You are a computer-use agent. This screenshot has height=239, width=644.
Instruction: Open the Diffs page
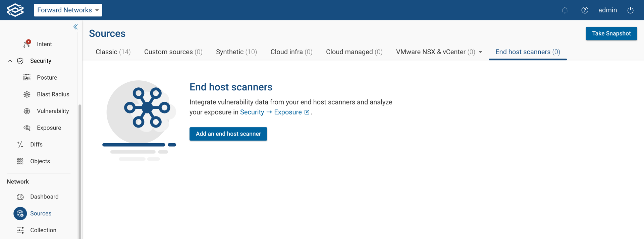[x=36, y=145]
